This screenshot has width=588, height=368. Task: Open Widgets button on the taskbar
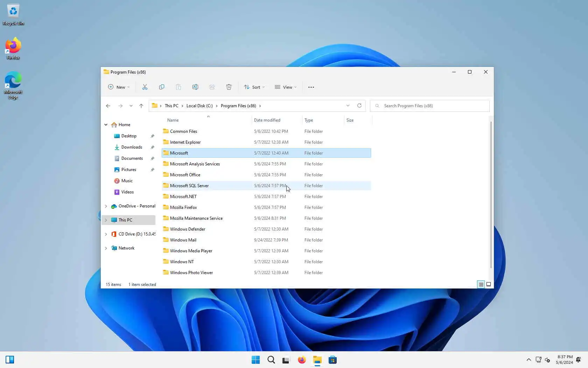point(10,360)
